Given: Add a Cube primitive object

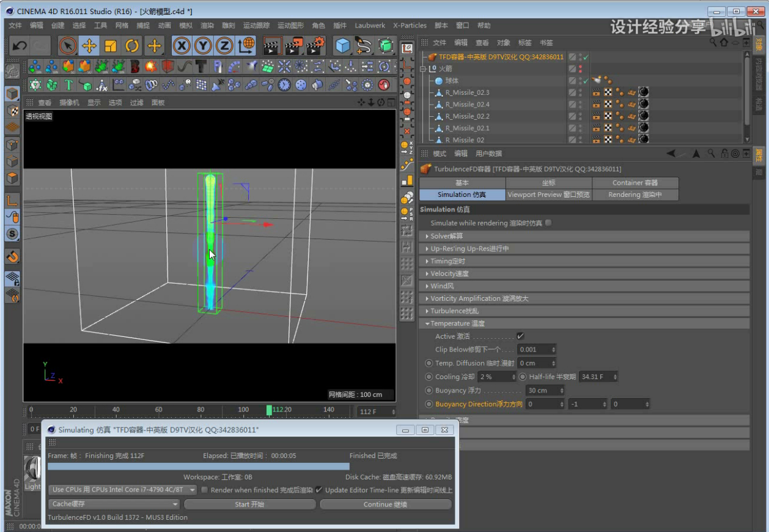Looking at the screenshot, I should pos(343,46).
